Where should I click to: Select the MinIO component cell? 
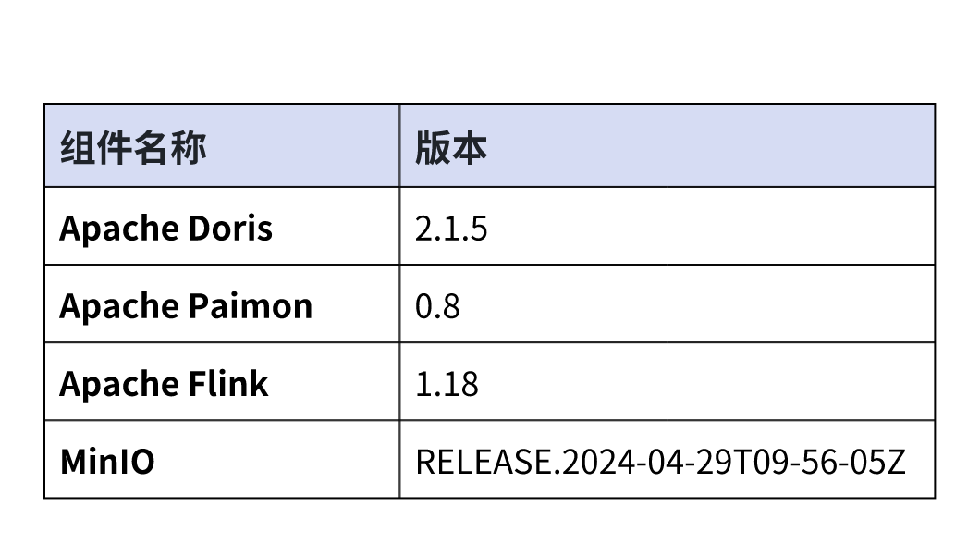pos(107,461)
